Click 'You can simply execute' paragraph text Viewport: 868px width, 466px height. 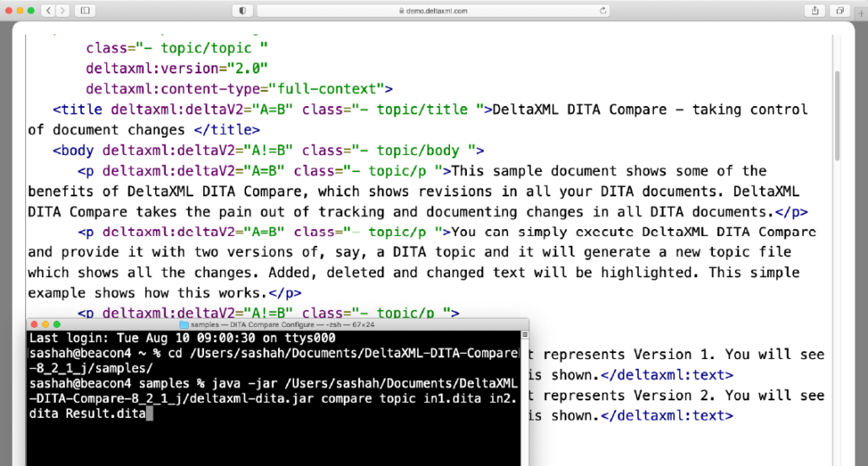(x=542, y=232)
